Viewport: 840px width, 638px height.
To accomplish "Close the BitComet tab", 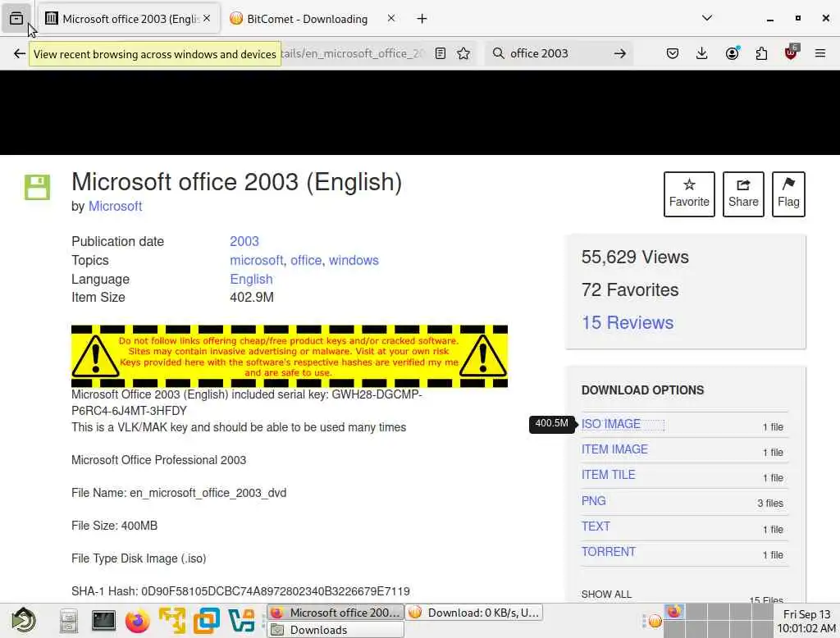I will click(391, 18).
